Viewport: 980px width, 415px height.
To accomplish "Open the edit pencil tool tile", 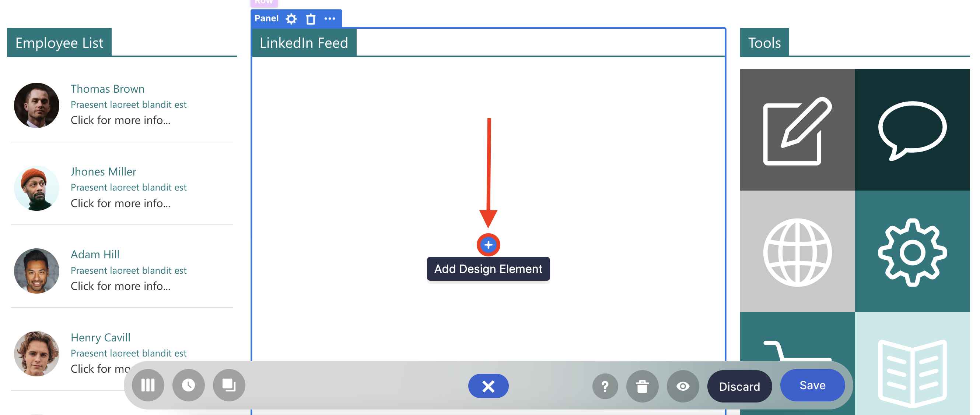I will click(797, 130).
